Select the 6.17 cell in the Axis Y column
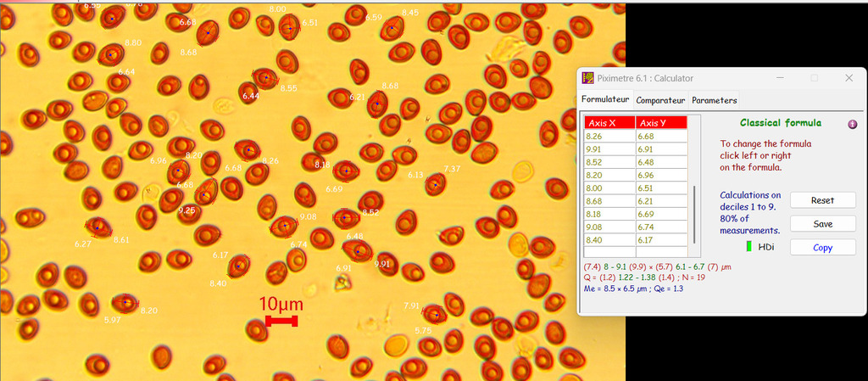The image size is (868, 381). coord(661,240)
